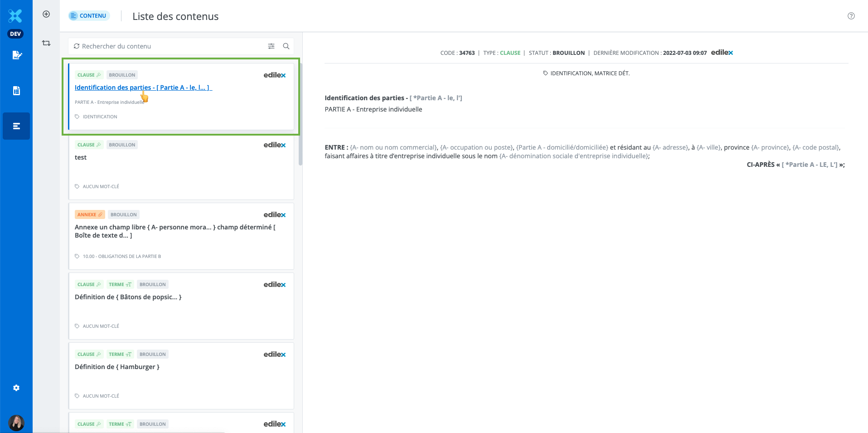This screenshot has height=433, width=868.
Task: Open the documents page icon in sidebar
Action: pos(16,91)
